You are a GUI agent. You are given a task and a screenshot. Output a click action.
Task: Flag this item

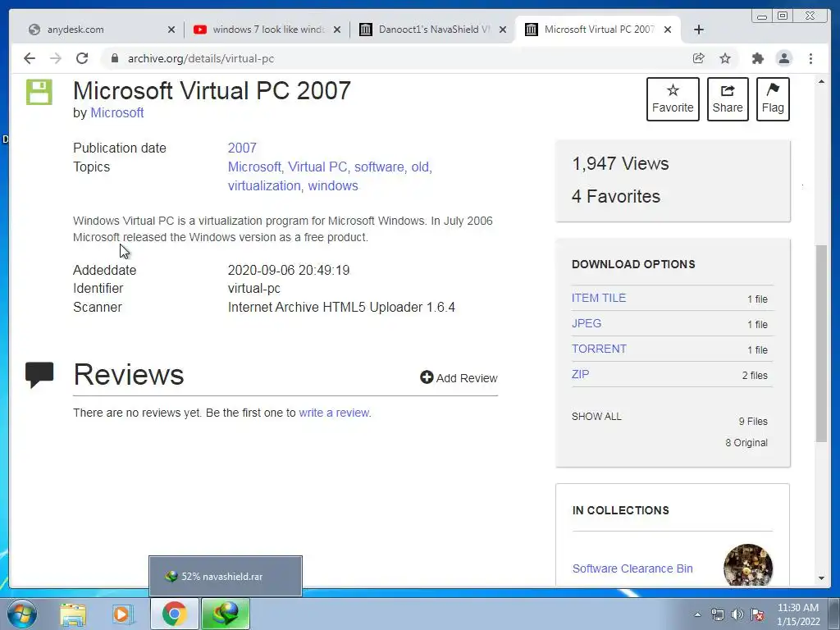[x=773, y=99]
